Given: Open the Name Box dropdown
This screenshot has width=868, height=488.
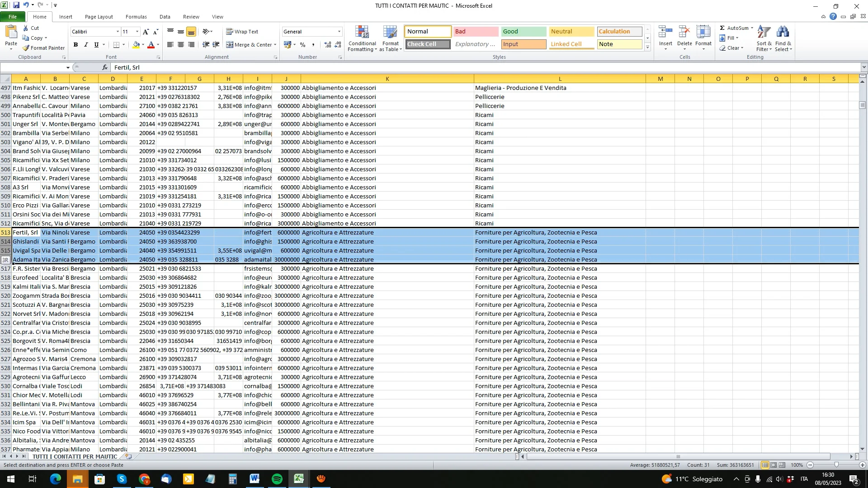Looking at the screenshot, I should pos(68,67).
